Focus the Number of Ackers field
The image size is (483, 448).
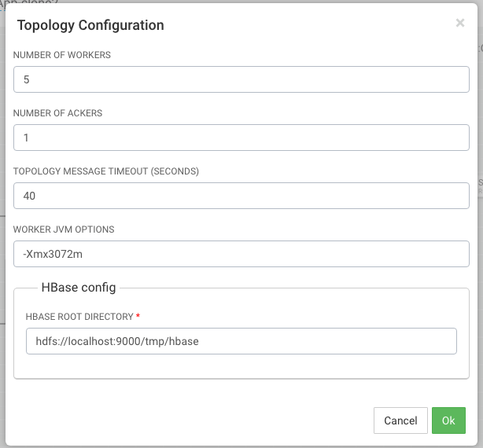point(241,138)
